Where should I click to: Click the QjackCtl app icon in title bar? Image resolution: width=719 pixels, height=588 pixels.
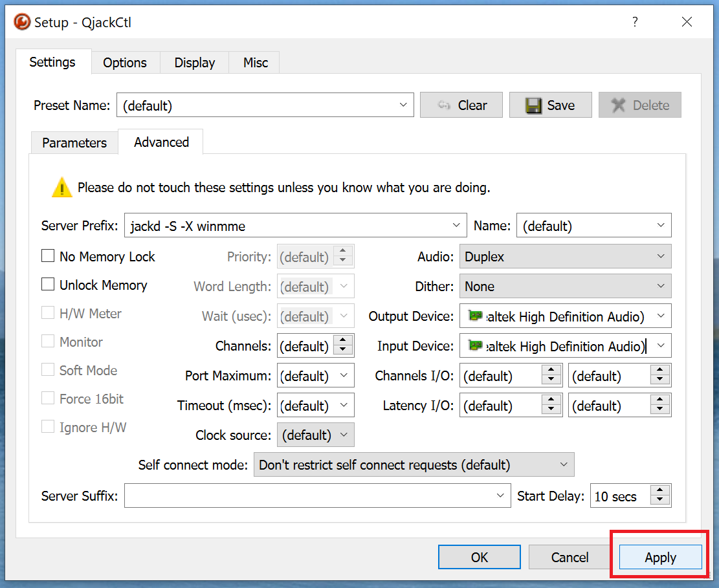[22, 23]
